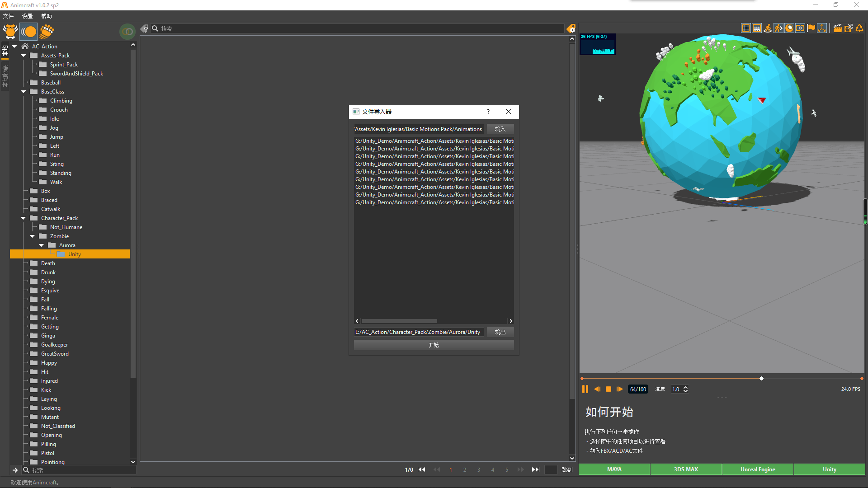Go to page 3 in the pagination
This screenshot has width=868, height=488.
pyautogui.click(x=478, y=470)
